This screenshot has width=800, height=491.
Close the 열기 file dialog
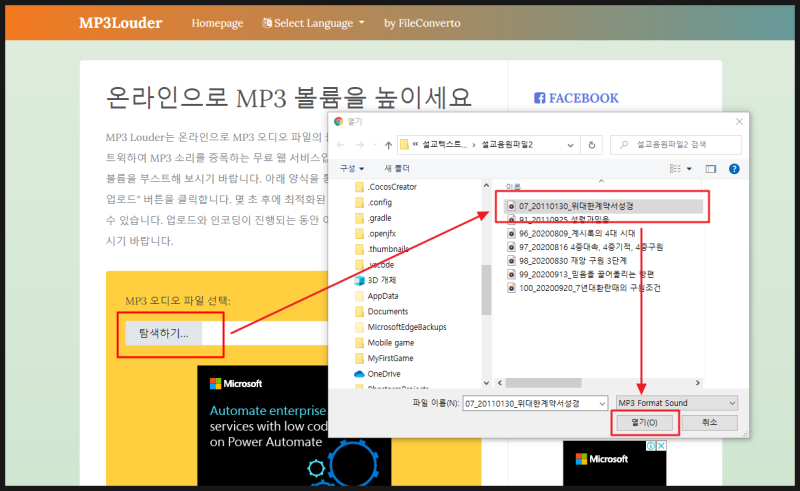739,121
